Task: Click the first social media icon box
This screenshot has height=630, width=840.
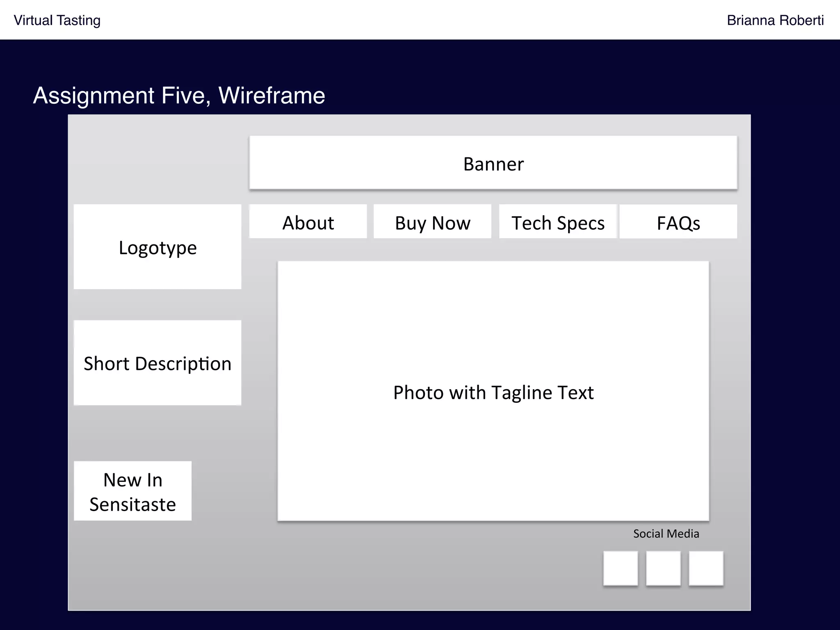Action: click(x=620, y=568)
